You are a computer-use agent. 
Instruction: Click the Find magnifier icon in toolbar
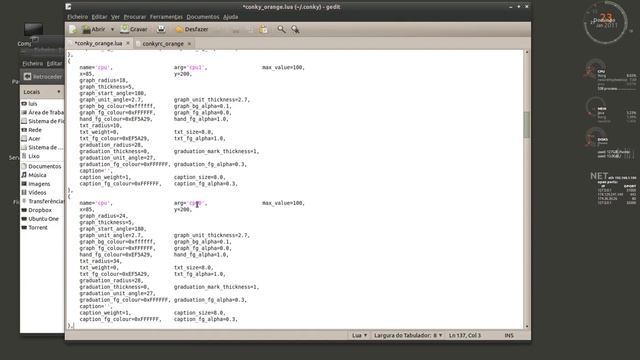point(281,29)
